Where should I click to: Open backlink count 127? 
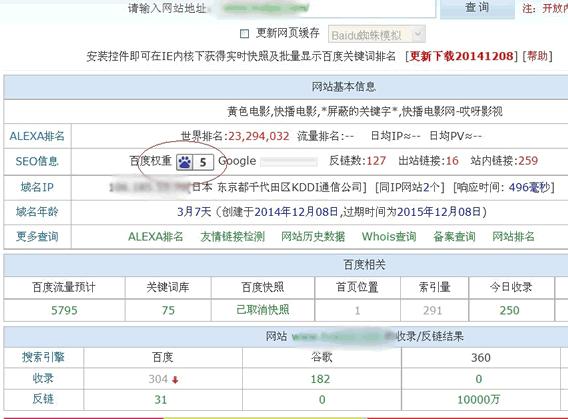click(x=376, y=161)
